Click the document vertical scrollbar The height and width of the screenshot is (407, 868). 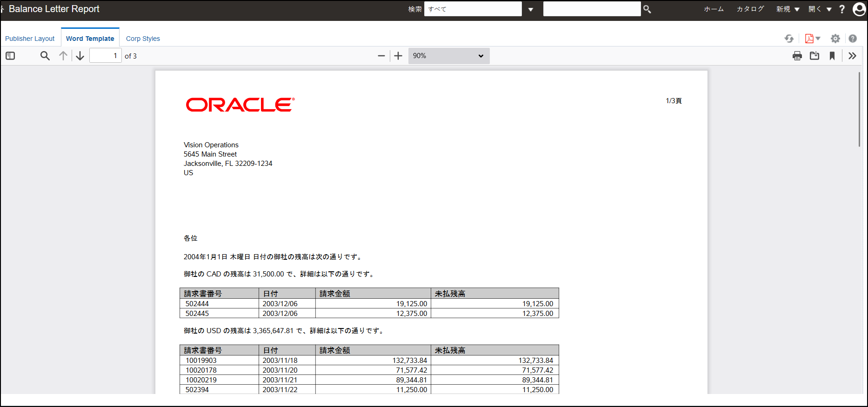[x=859, y=109]
